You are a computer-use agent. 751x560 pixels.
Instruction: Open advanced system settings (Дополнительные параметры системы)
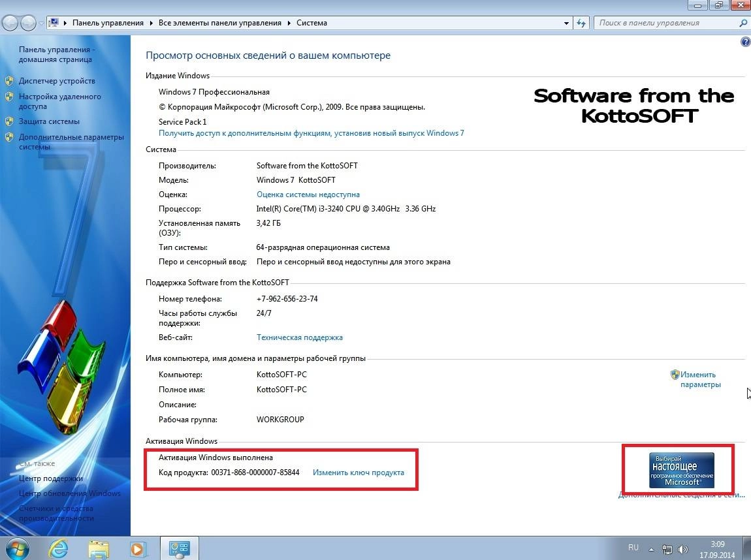[71, 142]
